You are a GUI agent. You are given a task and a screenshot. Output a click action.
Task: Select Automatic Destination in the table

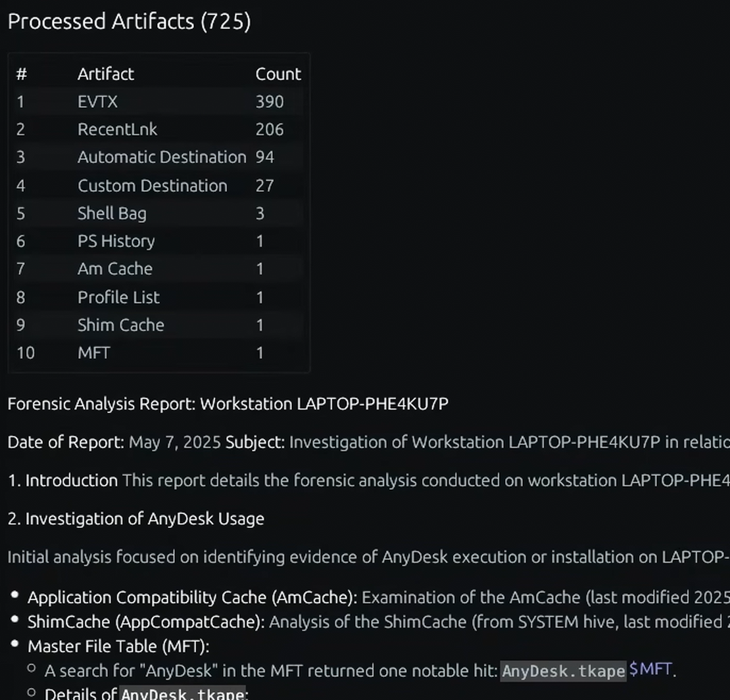coord(158,157)
